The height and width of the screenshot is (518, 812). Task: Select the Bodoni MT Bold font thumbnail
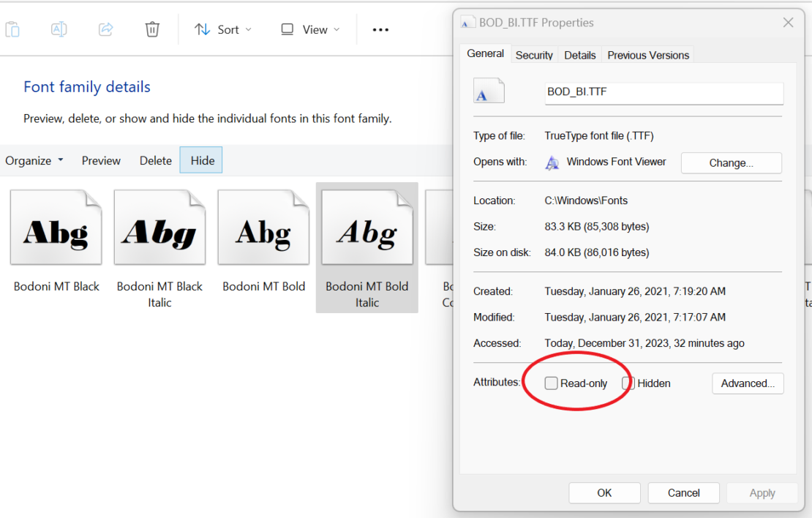point(263,227)
